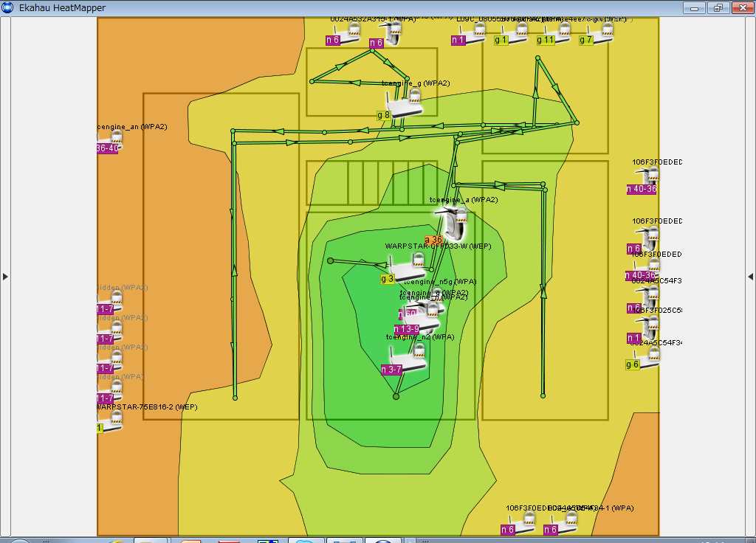The image size is (756, 543).
Task: Click the 'n 60' channel badge
Action: (x=408, y=314)
